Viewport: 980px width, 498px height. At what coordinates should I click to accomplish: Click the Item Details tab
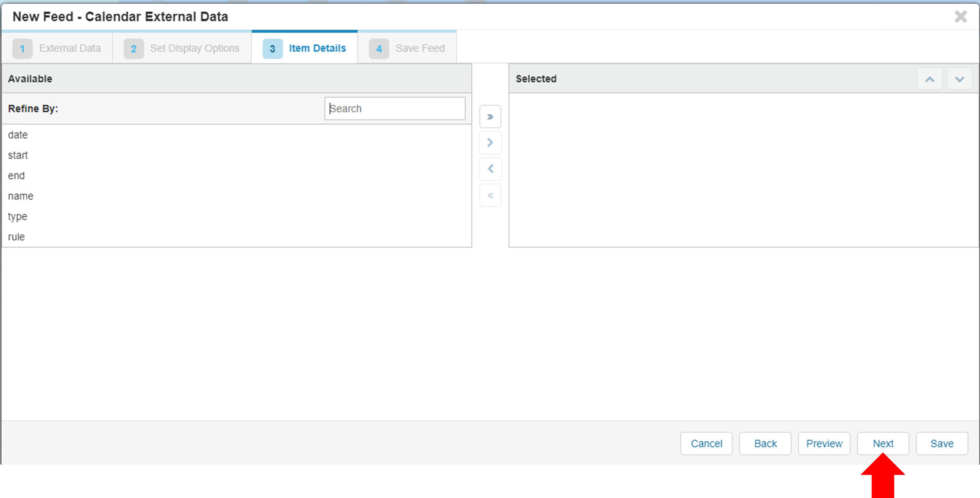coord(317,48)
